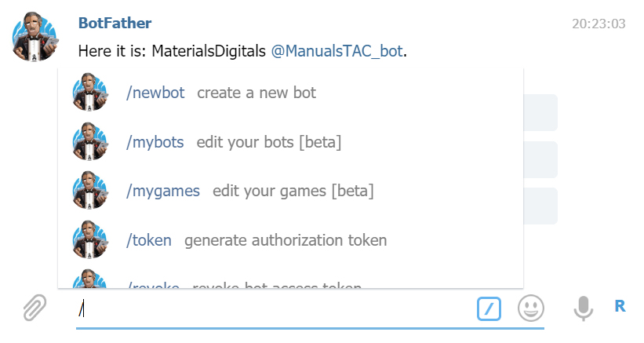Click the BotFather sender name

(115, 24)
